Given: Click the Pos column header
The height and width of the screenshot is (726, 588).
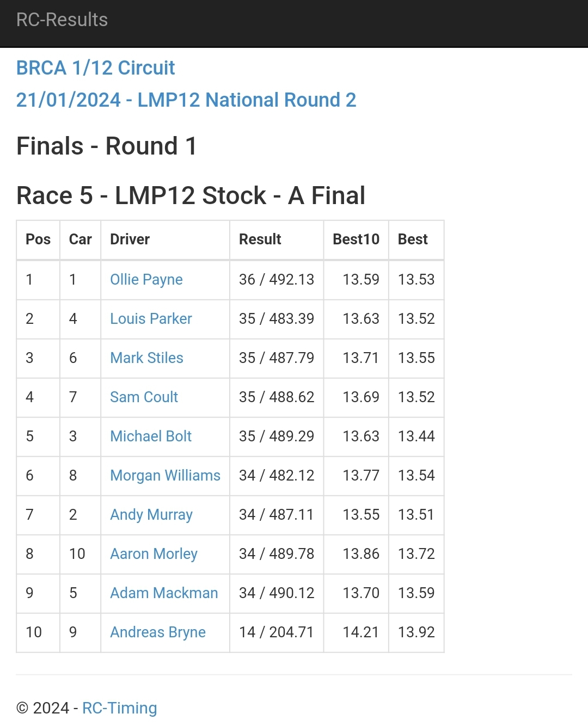Looking at the screenshot, I should (x=38, y=239).
